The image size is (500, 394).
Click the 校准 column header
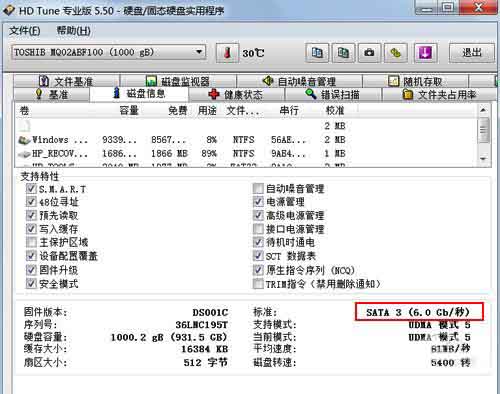coord(335,110)
